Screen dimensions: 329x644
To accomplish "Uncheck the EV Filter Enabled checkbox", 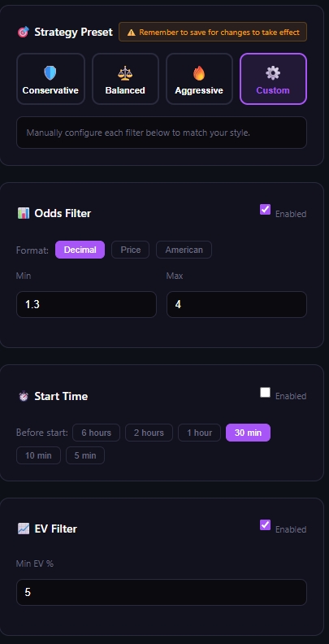I will (x=266, y=525).
